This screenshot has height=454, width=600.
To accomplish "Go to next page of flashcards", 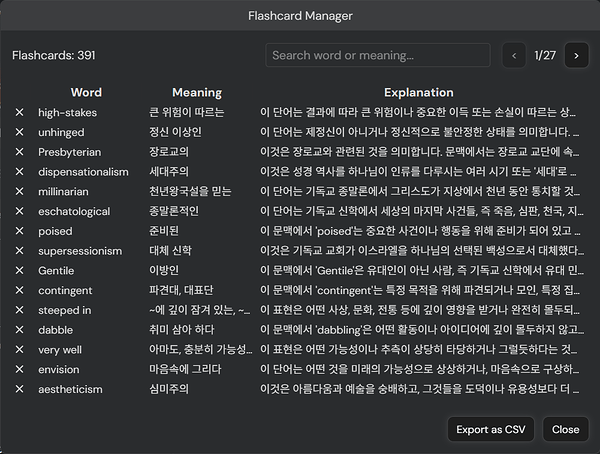I will (x=575, y=55).
